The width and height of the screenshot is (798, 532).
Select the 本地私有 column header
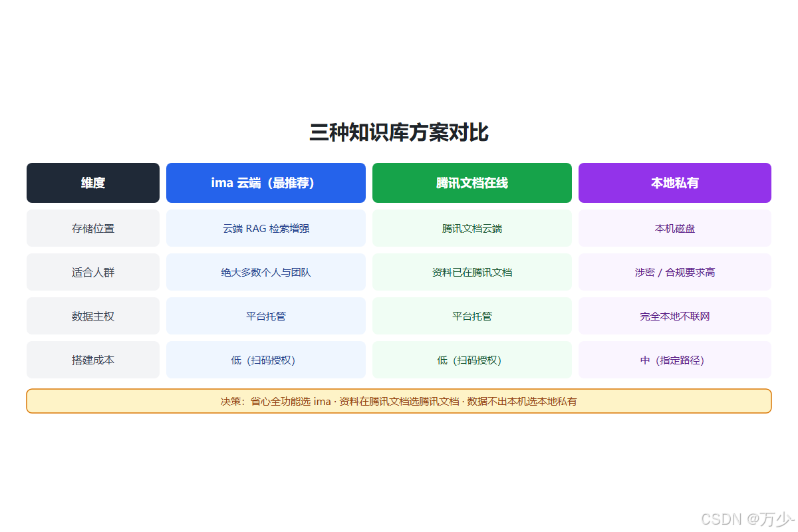pyautogui.click(x=675, y=183)
